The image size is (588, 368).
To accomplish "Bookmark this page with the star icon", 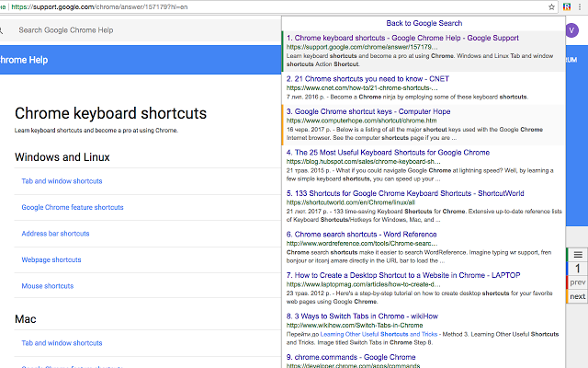I will click(551, 6).
